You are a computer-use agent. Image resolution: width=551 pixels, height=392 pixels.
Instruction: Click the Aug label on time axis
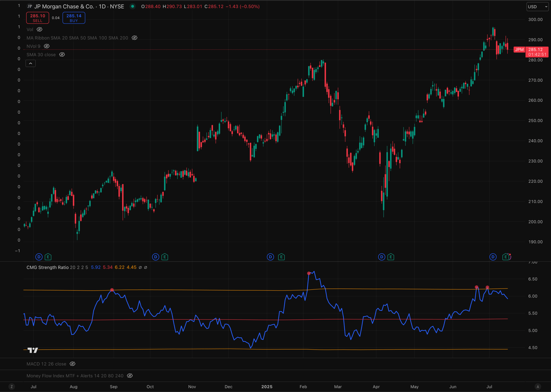point(73,387)
